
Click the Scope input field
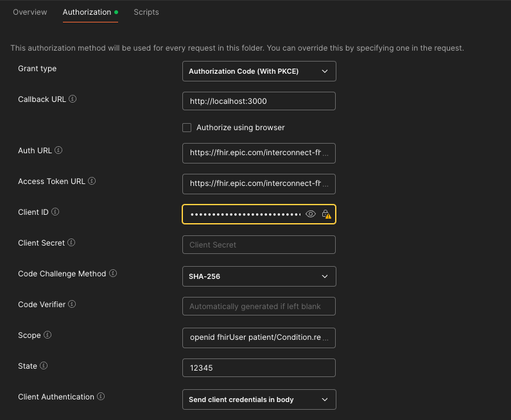click(259, 338)
